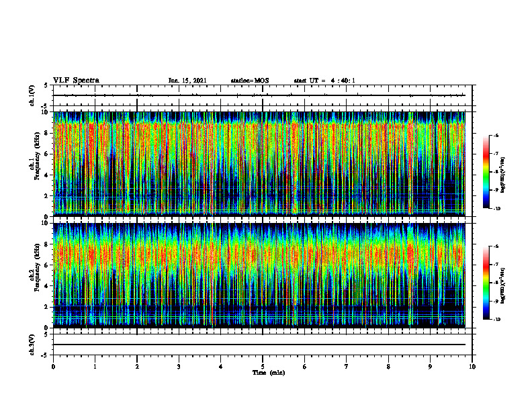Click the "4" kHz tick on ch.2 frequency axis
This screenshot has height=411, width=532.
(x=47, y=286)
